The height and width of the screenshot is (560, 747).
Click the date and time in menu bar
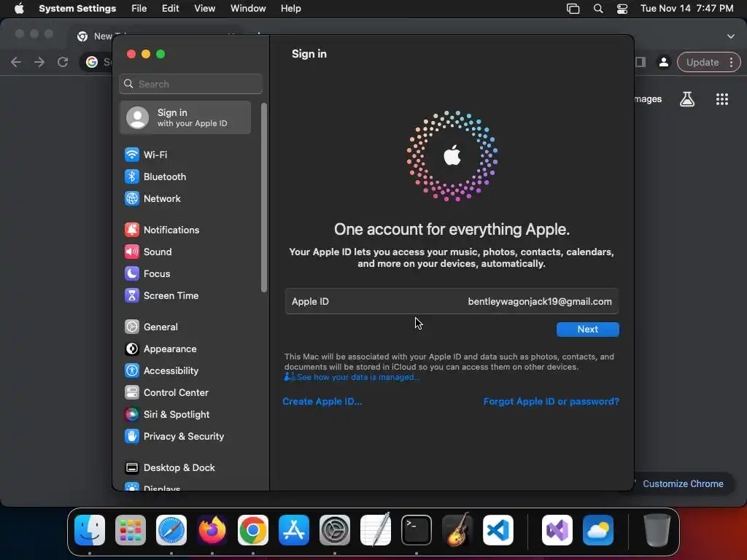686,9
